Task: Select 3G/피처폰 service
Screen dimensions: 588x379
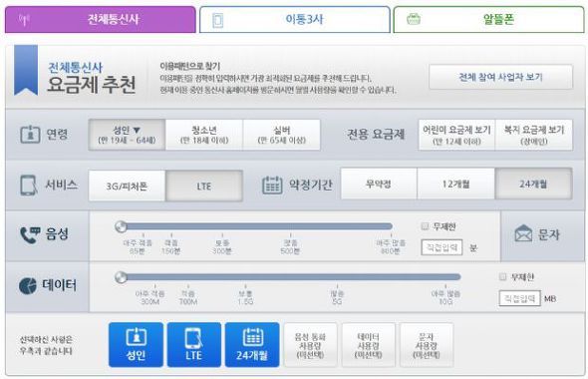Action: pos(127,186)
